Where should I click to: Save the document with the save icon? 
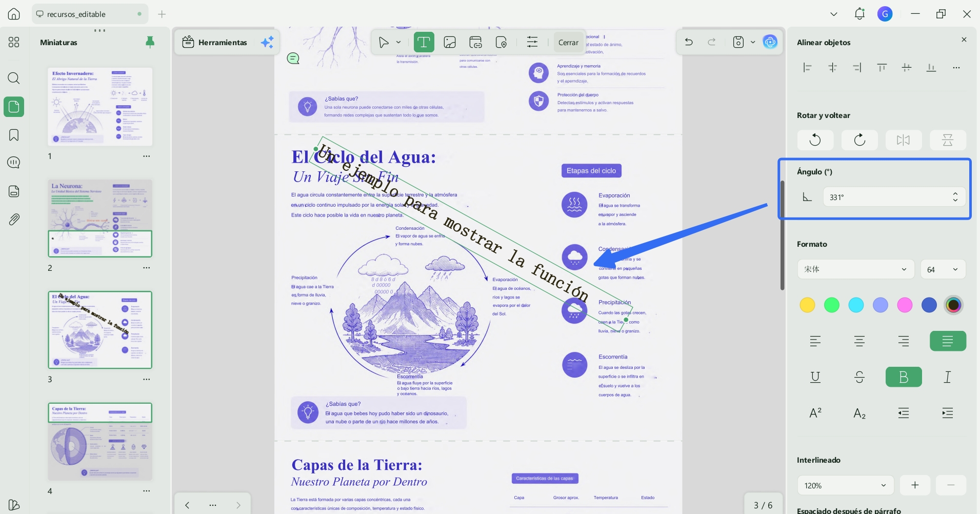click(738, 42)
